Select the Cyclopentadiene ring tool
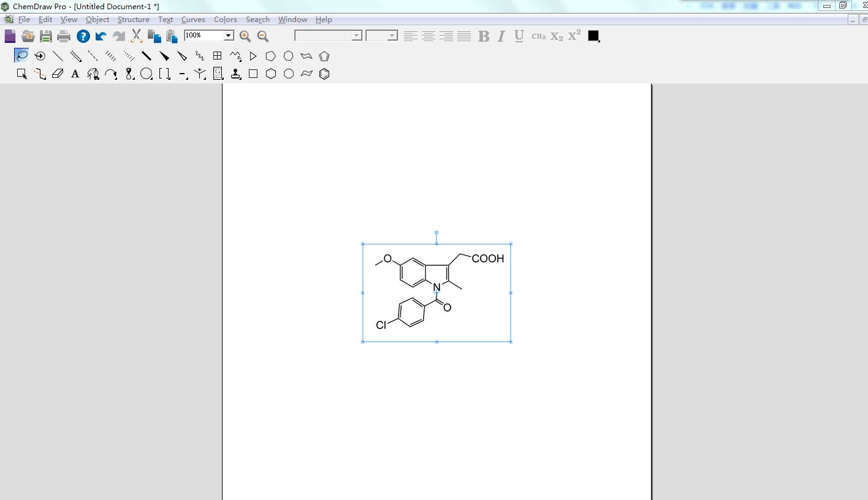This screenshot has width=868, height=500. [324, 56]
